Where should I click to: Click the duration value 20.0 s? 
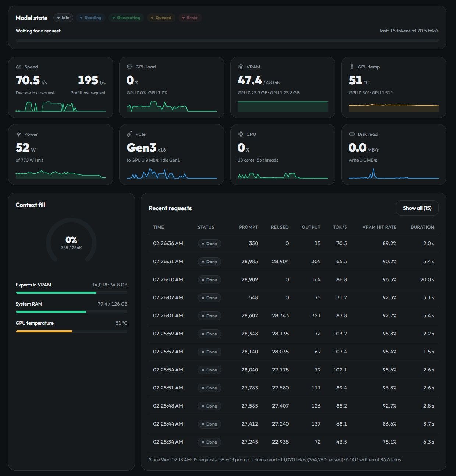pyautogui.click(x=427, y=279)
